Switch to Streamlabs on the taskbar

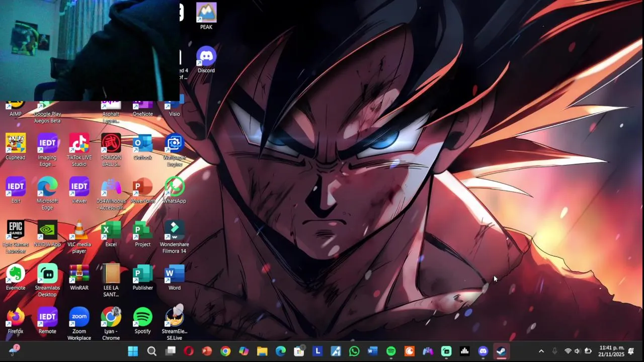pyautogui.click(x=446, y=351)
